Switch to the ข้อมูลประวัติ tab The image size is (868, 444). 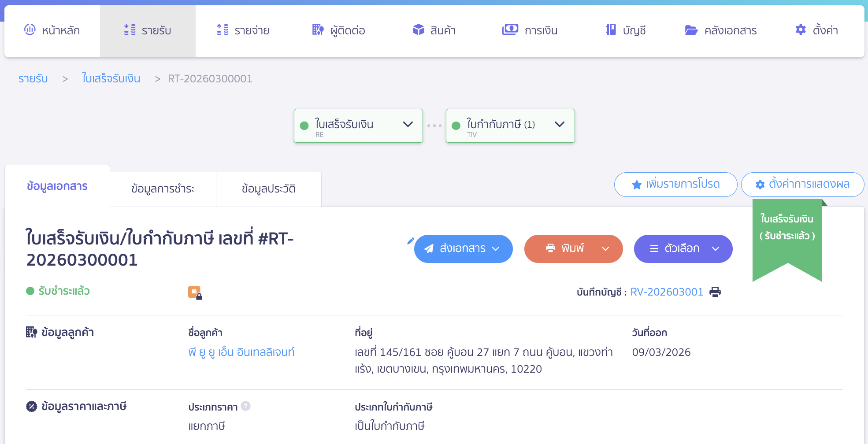click(268, 189)
